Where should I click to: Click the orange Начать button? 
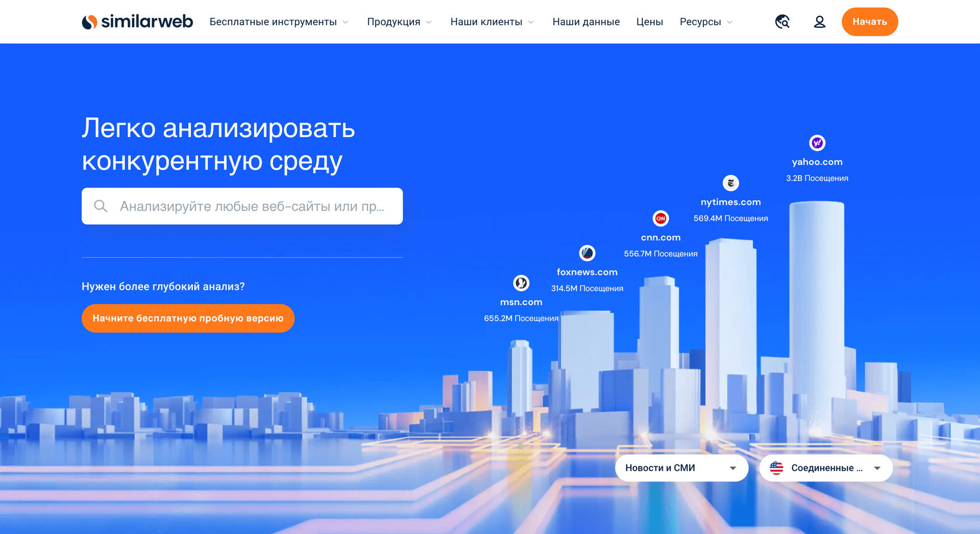point(870,22)
